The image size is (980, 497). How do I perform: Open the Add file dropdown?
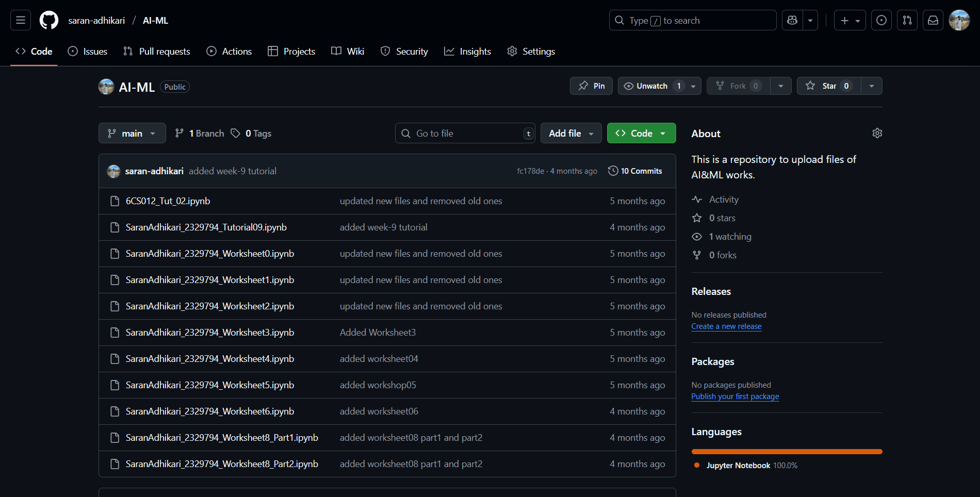pos(570,133)
